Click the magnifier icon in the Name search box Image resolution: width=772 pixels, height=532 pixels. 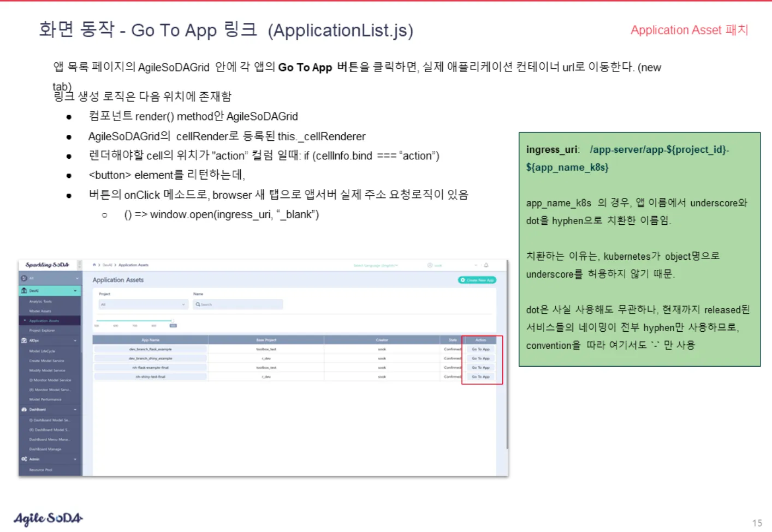point(198,304)
